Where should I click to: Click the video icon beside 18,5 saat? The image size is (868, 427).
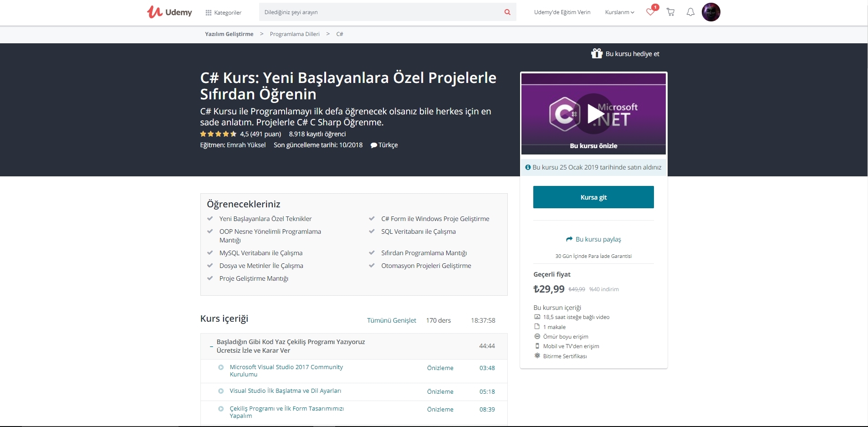point(537,317)
